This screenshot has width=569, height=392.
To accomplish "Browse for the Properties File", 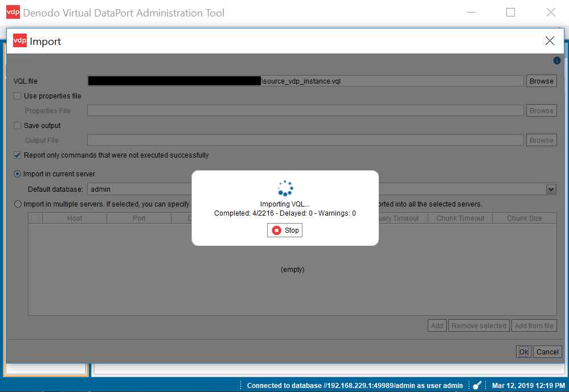I will coord(541,110).
